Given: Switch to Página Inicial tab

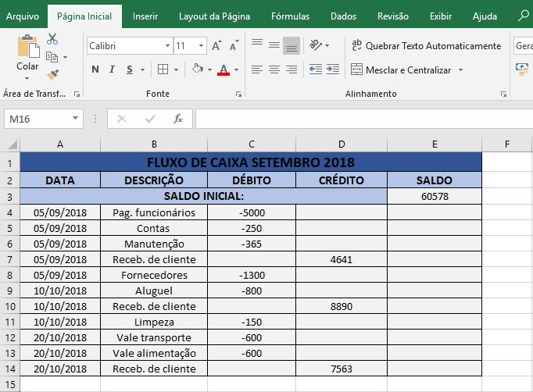Looking at the screenshot, I should pyautogui.click(x=84, y=16).
